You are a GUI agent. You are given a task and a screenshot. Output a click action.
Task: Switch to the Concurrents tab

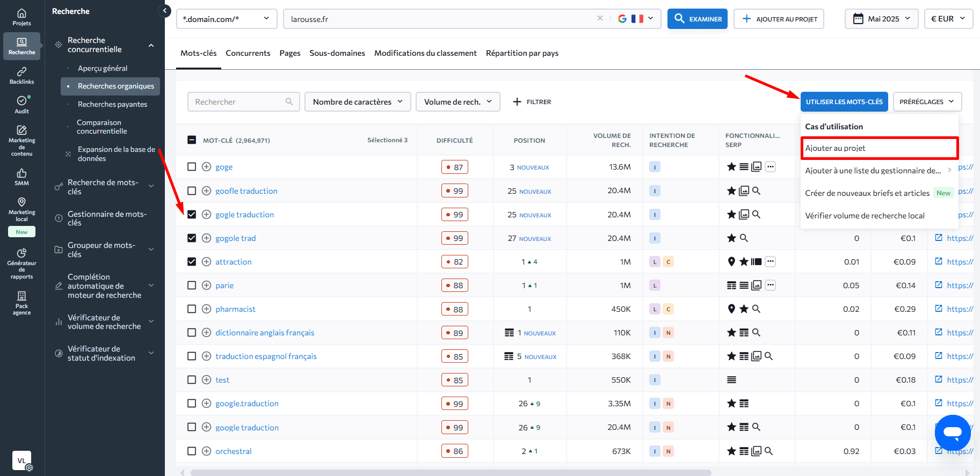point(248,53)
